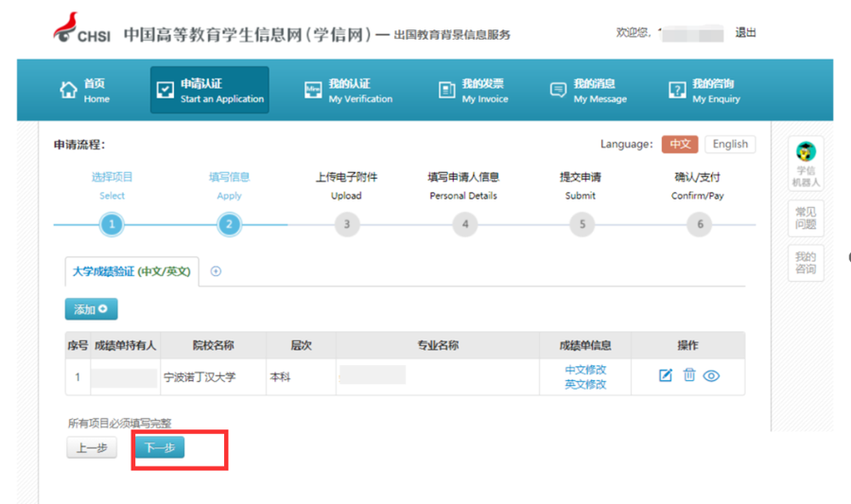
Task: Click step 1 circle for Select
Action: (112, 224)
